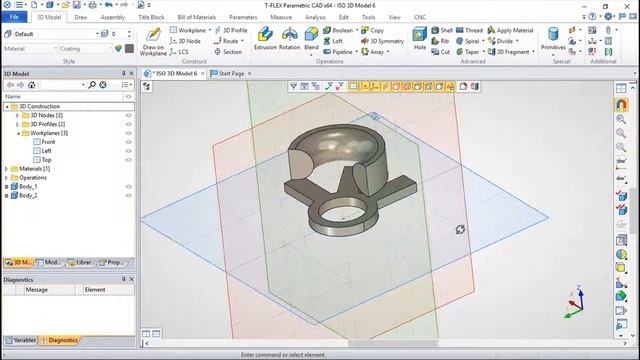Toggle visibility of Workplanes folder
This screenshot has width=640, height=360.
(129, 133)
